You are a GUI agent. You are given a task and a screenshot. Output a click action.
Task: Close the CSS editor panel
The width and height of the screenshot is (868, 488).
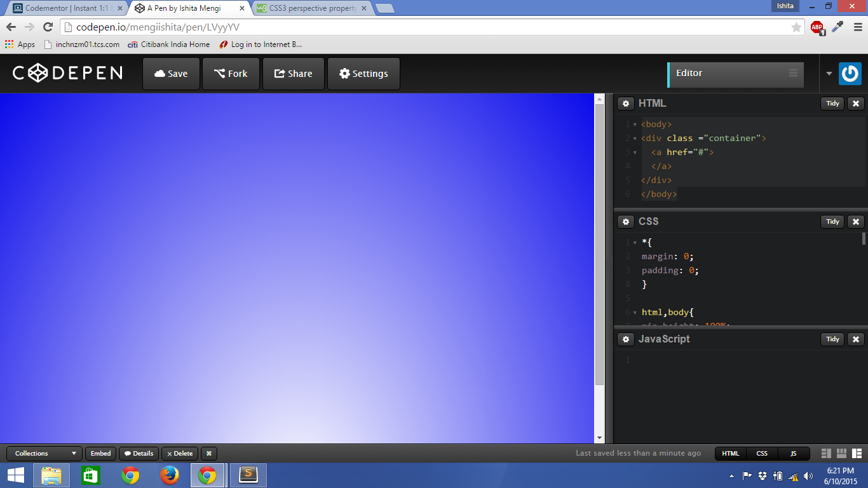[855, 221]
